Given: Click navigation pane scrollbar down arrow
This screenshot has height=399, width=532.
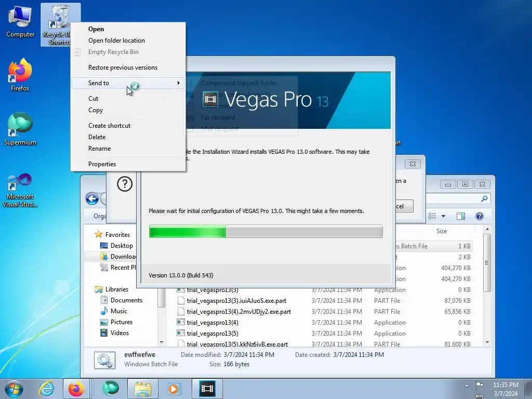Looking at the screenshot, I should [162, 342].
